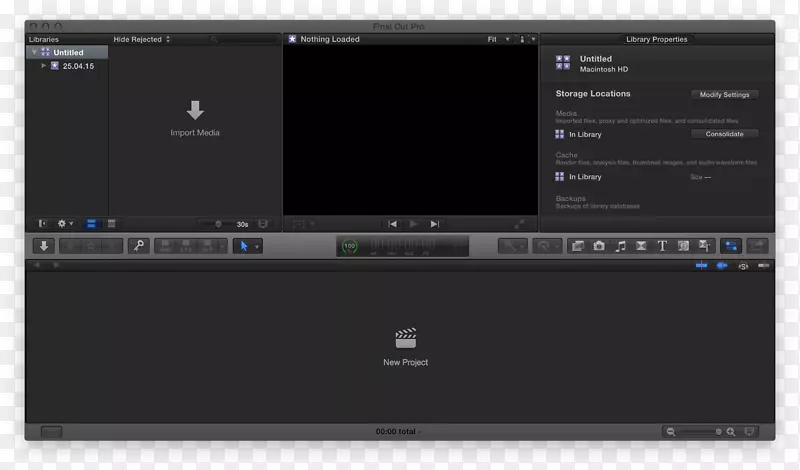
Task: Click New Project in the timeline
Action: (x=406, y=347)
